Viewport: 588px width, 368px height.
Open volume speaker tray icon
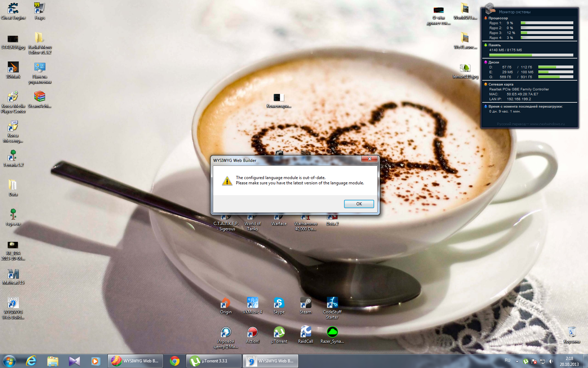pos(551,361)
